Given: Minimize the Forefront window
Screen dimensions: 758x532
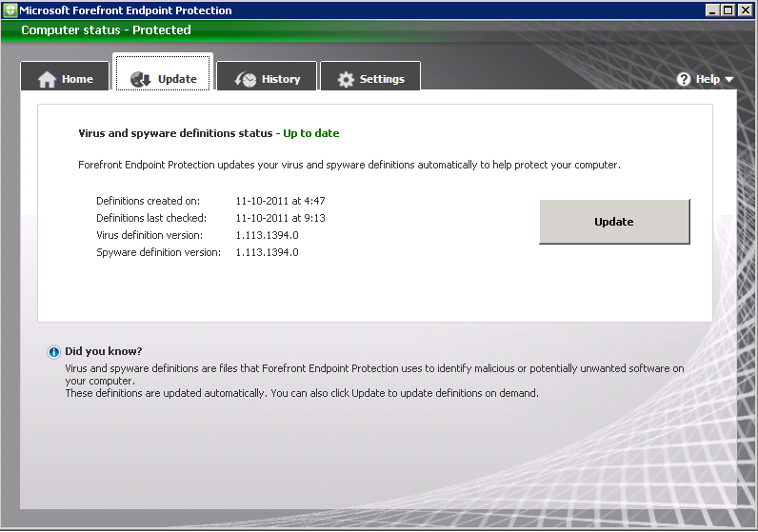Looking at the screenshot, I should pyautogui.click(x=712, y=10).
